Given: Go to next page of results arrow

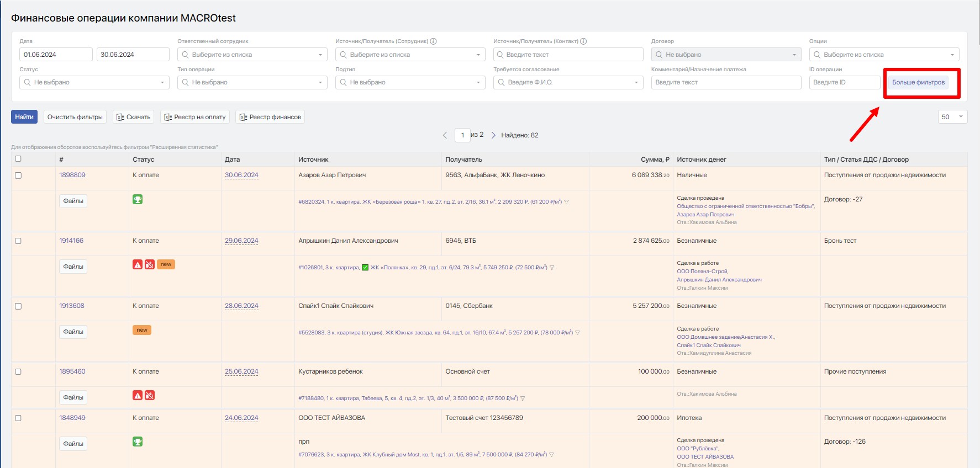Looking at the screenshot, I should (x=493, y=135).
